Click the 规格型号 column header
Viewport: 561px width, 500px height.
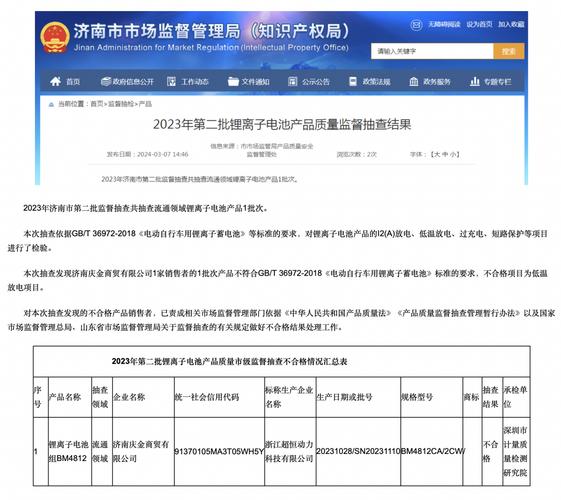click(431, 397)
